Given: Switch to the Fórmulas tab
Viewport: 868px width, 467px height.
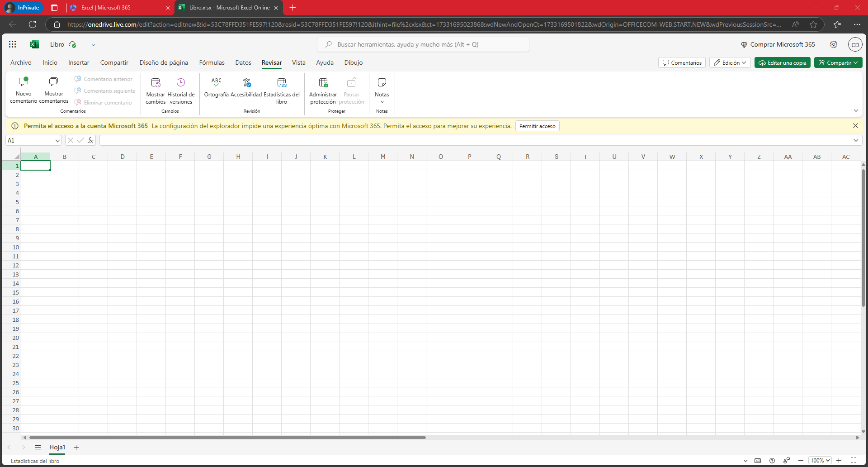Looking at the screenshot, I should pyautogui.click(x=212, y=63).
